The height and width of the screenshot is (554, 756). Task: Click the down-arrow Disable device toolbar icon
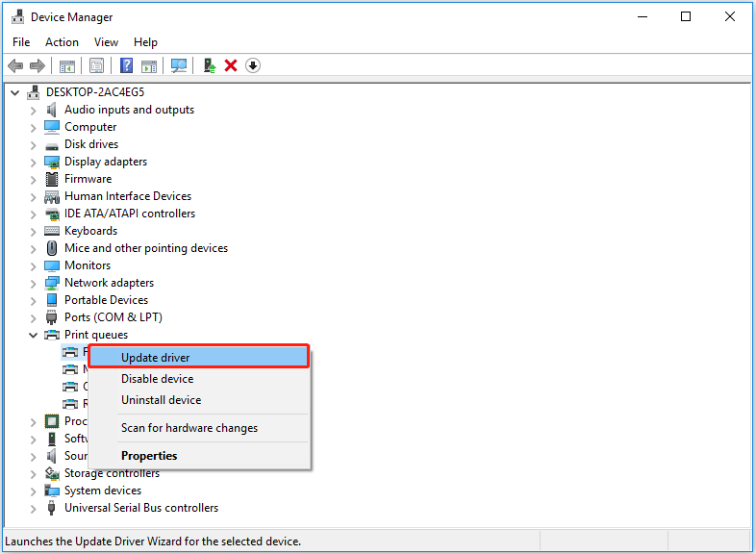tap(253, 65)
